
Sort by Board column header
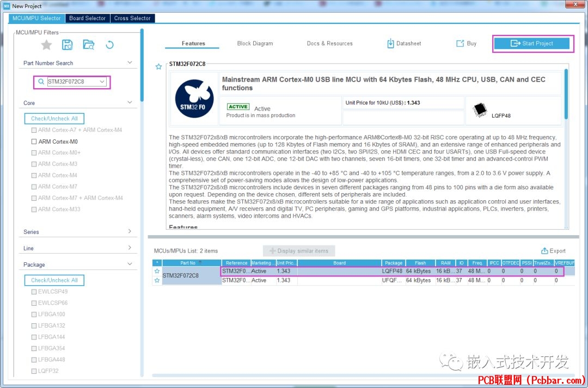(x=339, y=263)
